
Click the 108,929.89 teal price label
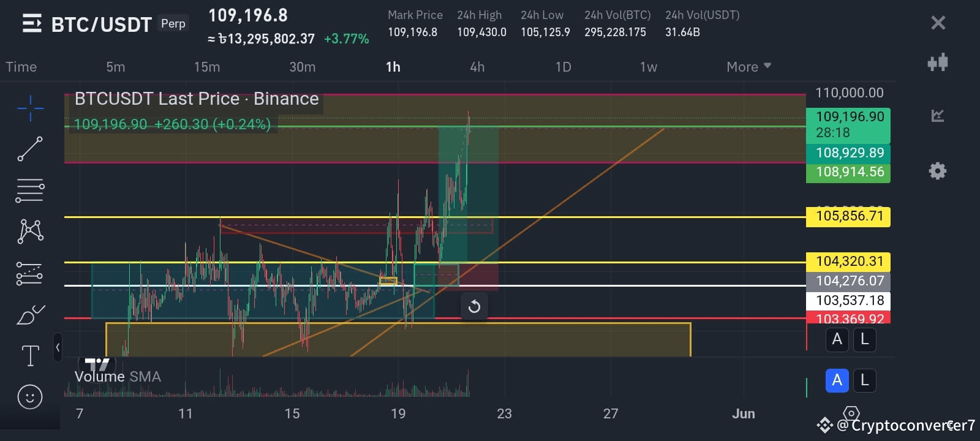[x=848, y=153]
